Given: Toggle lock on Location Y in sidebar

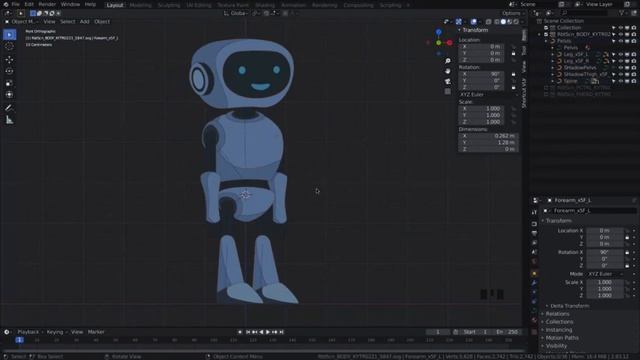Looking at the screenshot, I should [x=513, y=53].
